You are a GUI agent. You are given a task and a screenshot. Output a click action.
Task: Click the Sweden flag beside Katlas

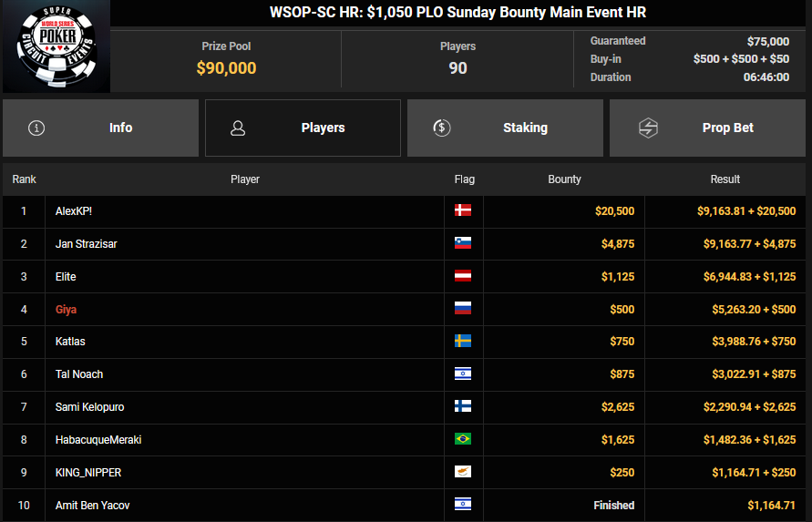pos(463,342)
